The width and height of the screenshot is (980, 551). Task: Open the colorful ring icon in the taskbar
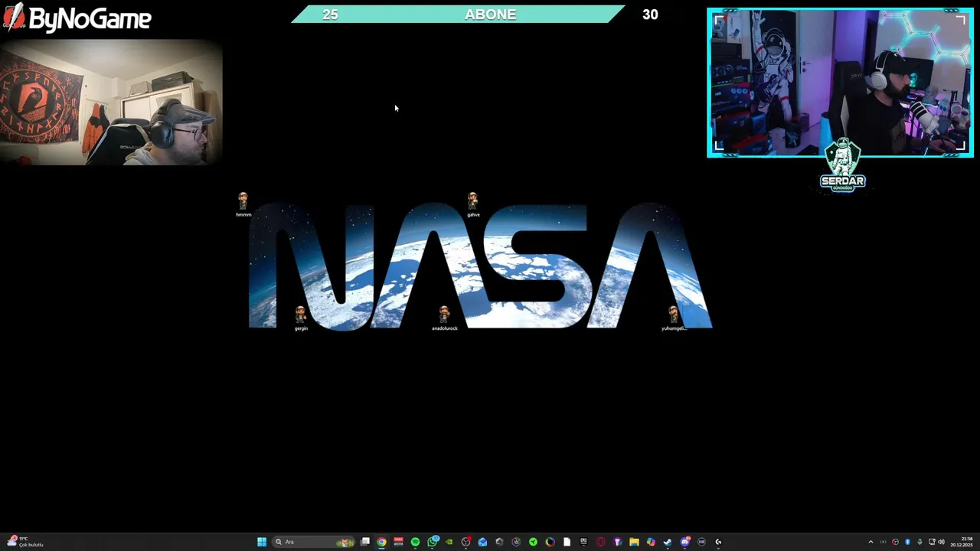(x=550, y=542)
